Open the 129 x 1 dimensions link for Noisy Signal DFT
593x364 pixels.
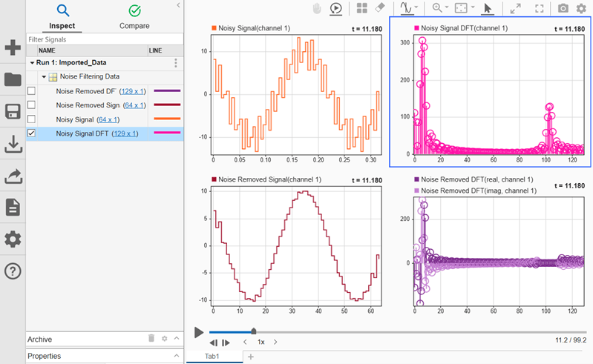tap(125, 133)
